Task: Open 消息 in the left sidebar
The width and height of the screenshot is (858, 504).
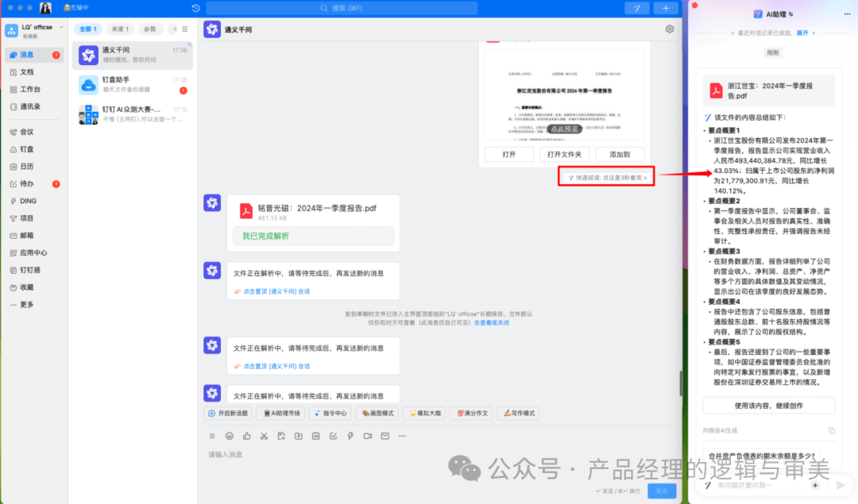Action: coord(33,55)
